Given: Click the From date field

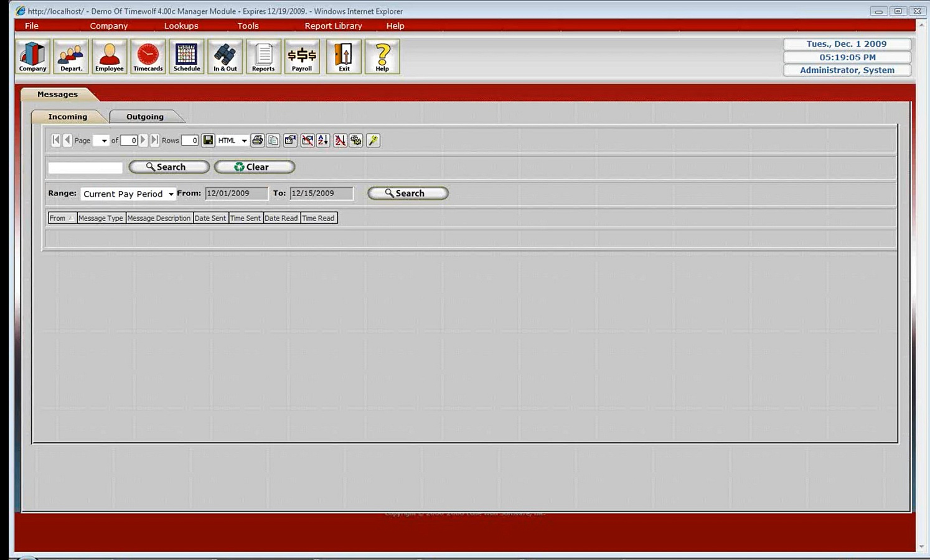Looking at the screenshot, I should pyautogui.click(x=237, y=194).
